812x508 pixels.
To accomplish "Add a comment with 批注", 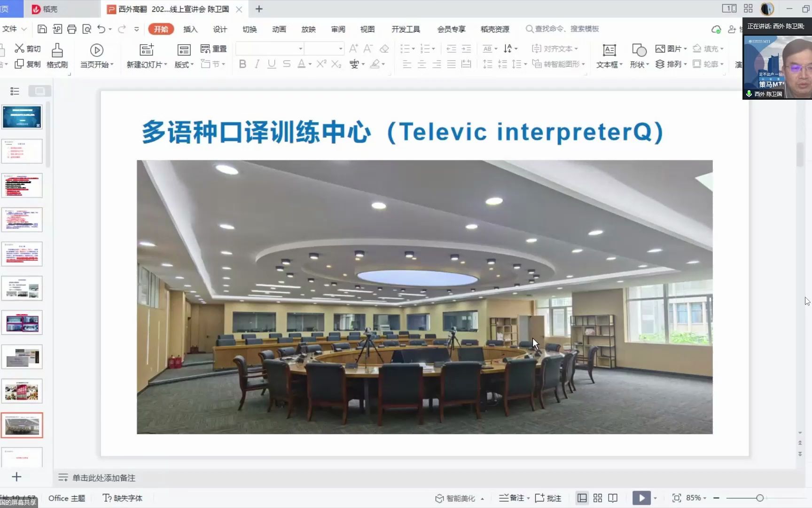I will click(548, 498).
